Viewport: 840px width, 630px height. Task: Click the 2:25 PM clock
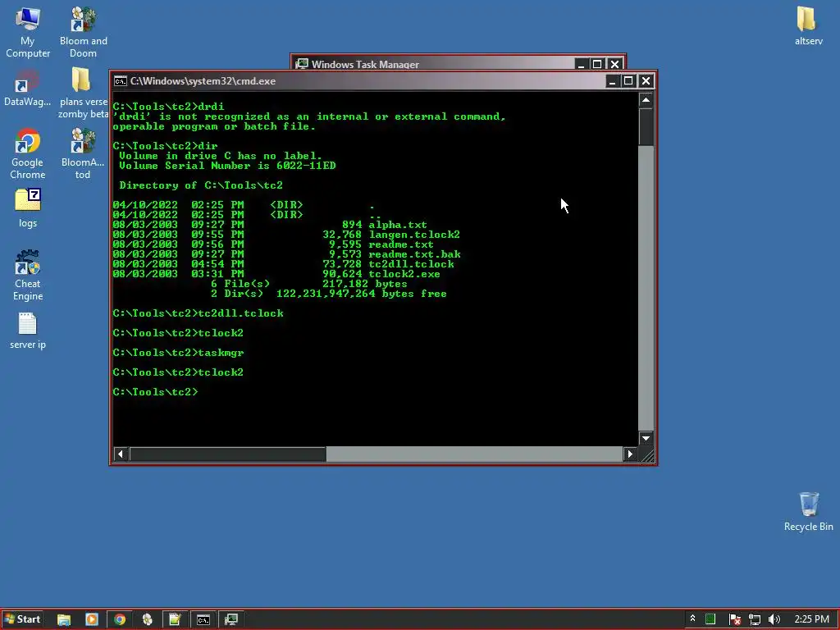coord(811,619)
